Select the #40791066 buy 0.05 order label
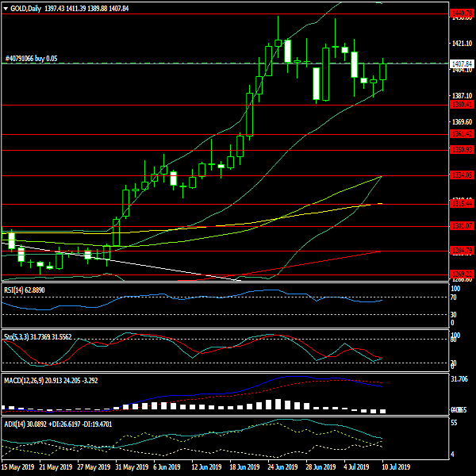Viewport: 476px width, 476px height. [x=31, y=59]
